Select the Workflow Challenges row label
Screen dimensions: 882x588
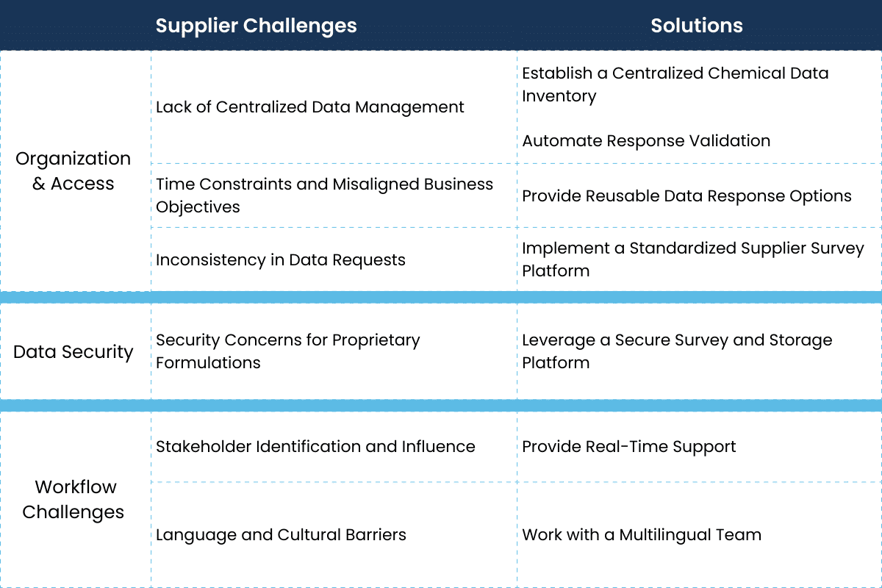(73, 500)
